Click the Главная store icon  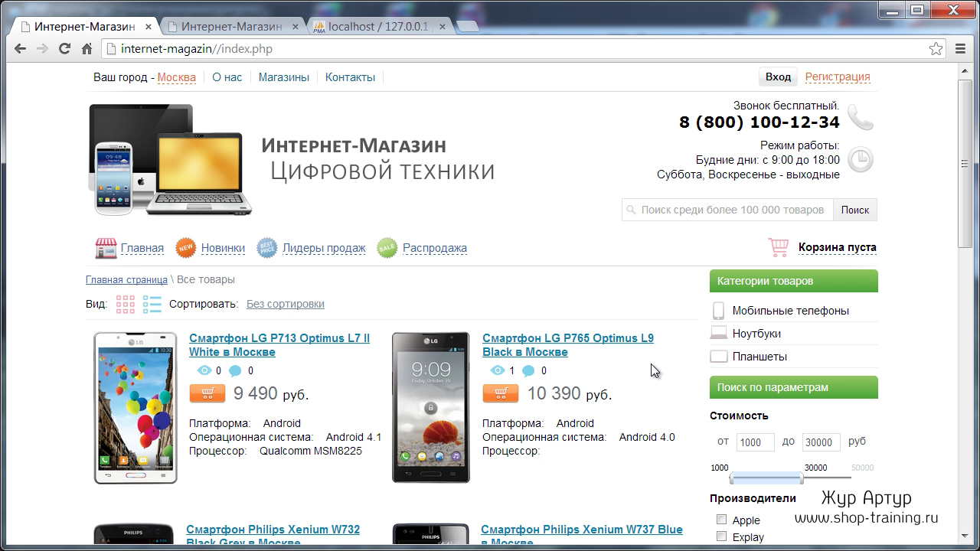click(x=106, y=248)
